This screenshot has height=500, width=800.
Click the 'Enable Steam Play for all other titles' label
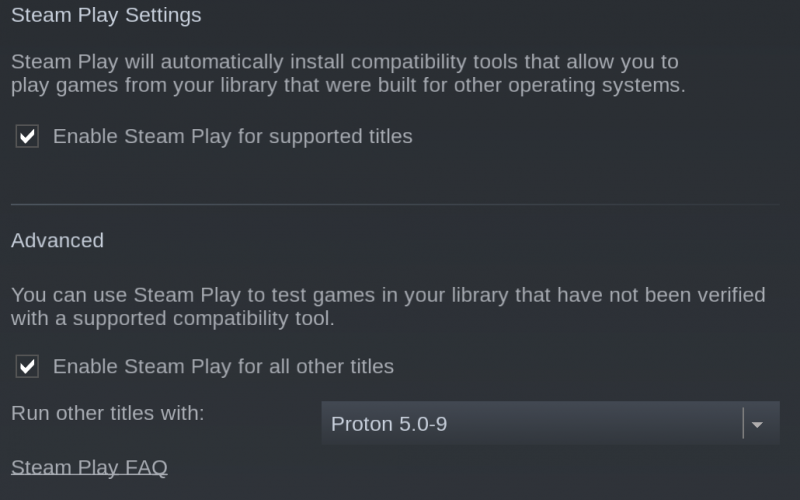point(223,366)
